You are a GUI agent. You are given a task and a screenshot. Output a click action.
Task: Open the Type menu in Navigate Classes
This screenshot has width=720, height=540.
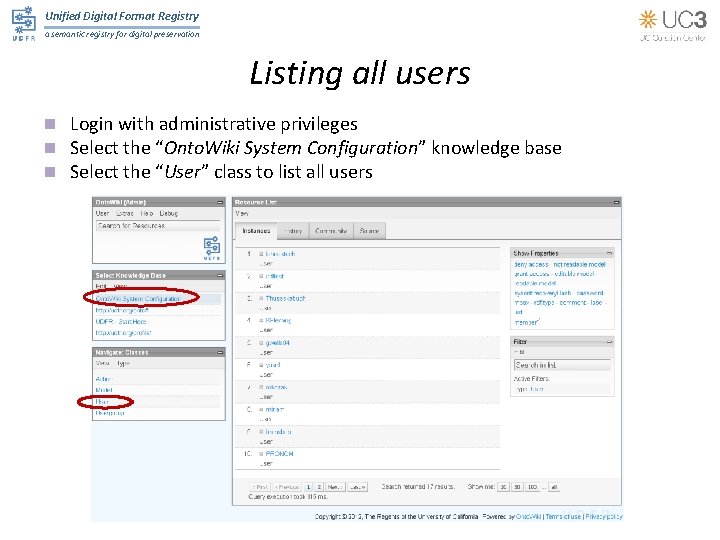click(123, 363)
